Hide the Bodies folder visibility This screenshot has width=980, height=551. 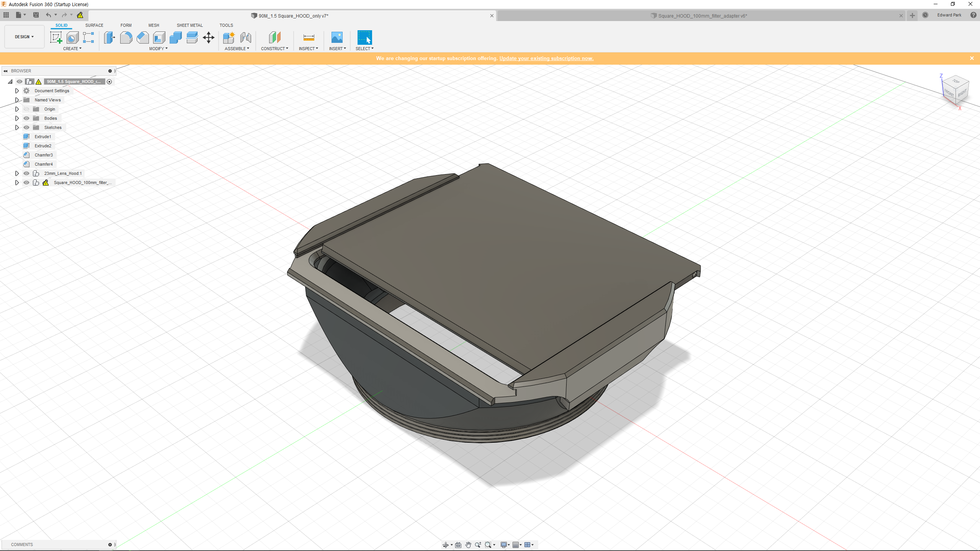(26, 118)
